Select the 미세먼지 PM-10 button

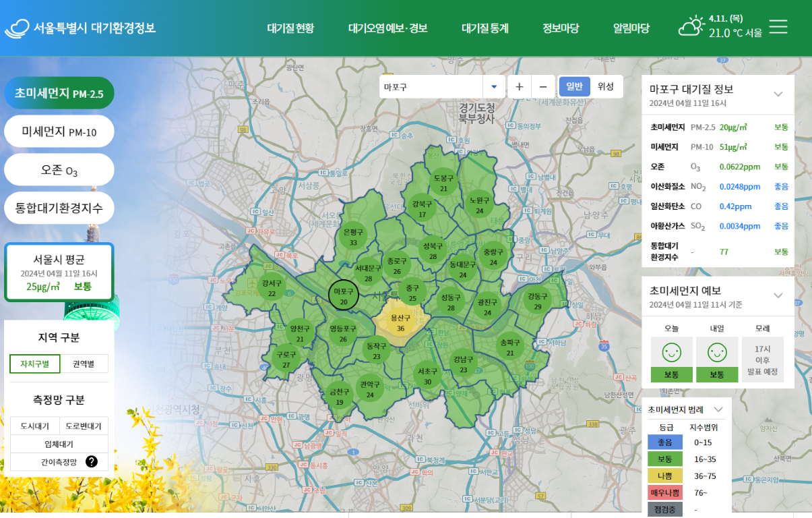(x=59, y=132)
